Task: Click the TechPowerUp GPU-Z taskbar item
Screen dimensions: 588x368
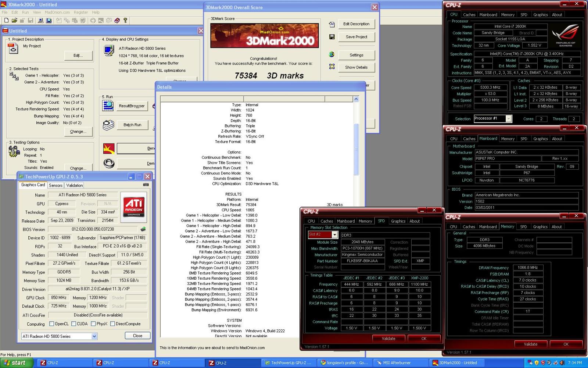Action: pos(290,363)
